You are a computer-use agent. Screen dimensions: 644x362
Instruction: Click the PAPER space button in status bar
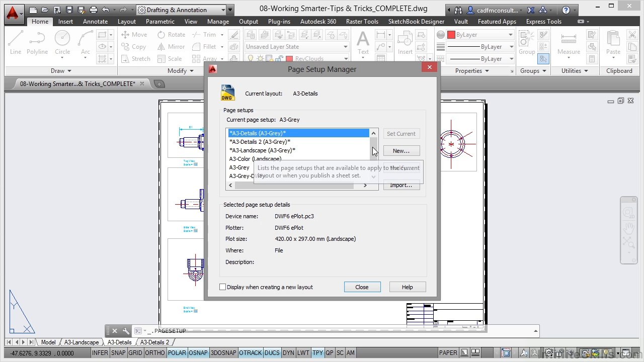click(448, 353)
